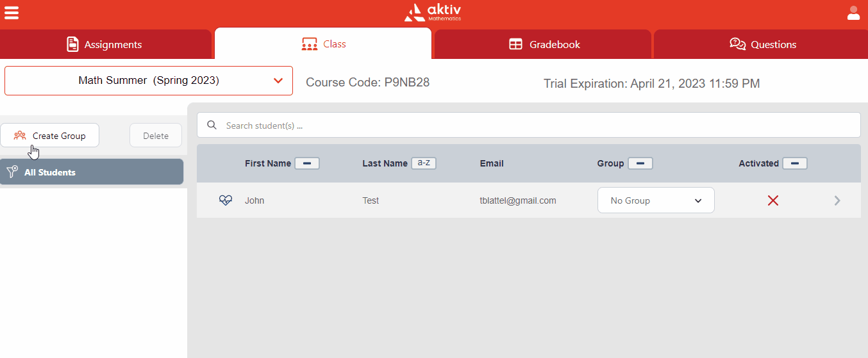Click the search magnifier icon
This screenshot has width=868, height=358.
point(212,125)
